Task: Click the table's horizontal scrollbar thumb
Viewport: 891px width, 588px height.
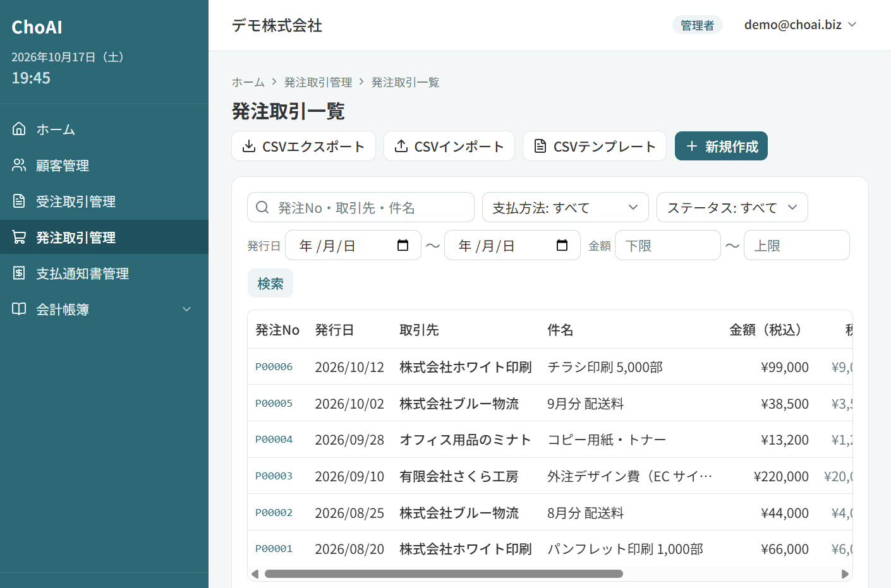Action: click(x=444, y=574)
